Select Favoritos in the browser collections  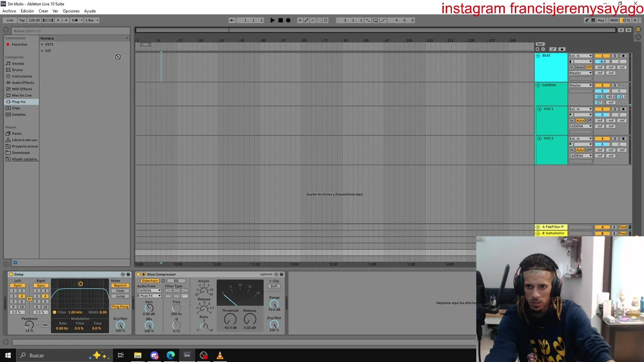tap(20, 44)
